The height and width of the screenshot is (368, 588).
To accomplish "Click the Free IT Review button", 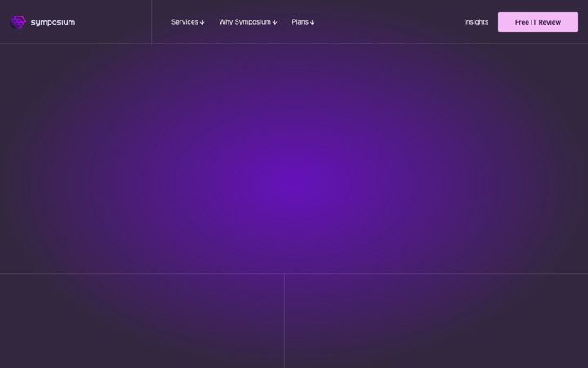I will coord(537,22).
